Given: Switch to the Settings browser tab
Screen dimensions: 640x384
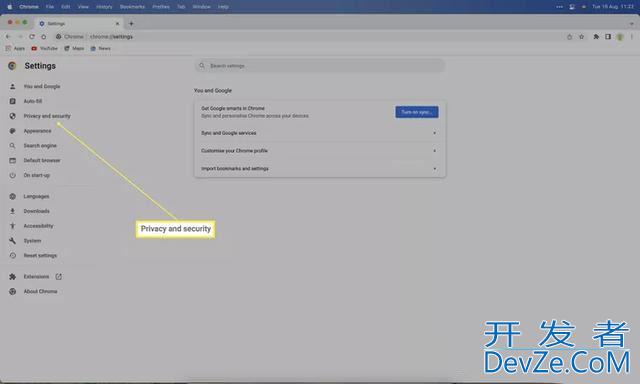Looking at the screenshot, I should (79, 24).
